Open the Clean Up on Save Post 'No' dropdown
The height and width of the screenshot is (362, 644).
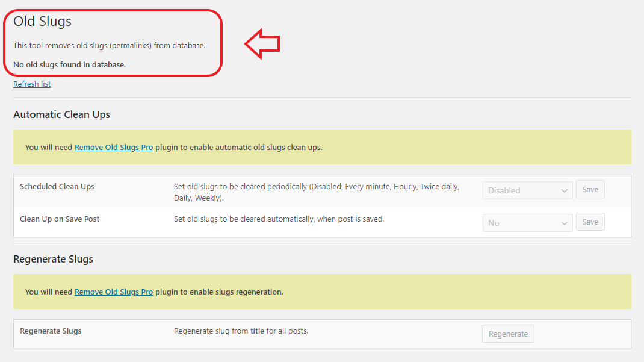527,223
